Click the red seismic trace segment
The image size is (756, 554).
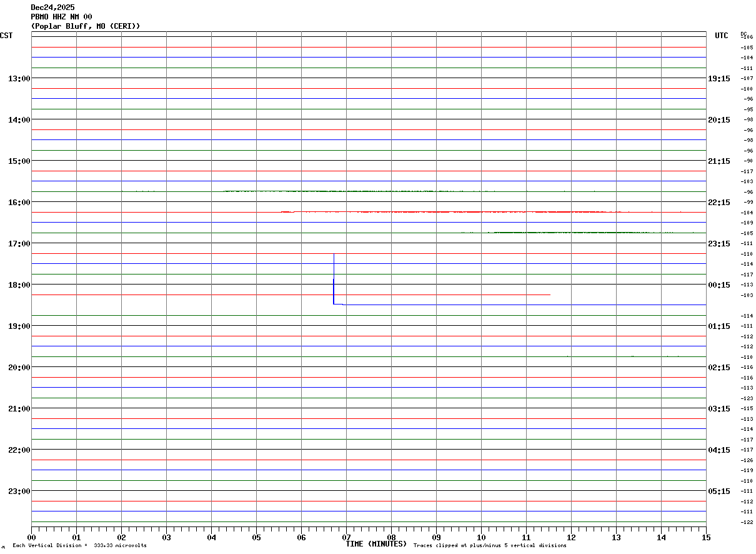455,212
